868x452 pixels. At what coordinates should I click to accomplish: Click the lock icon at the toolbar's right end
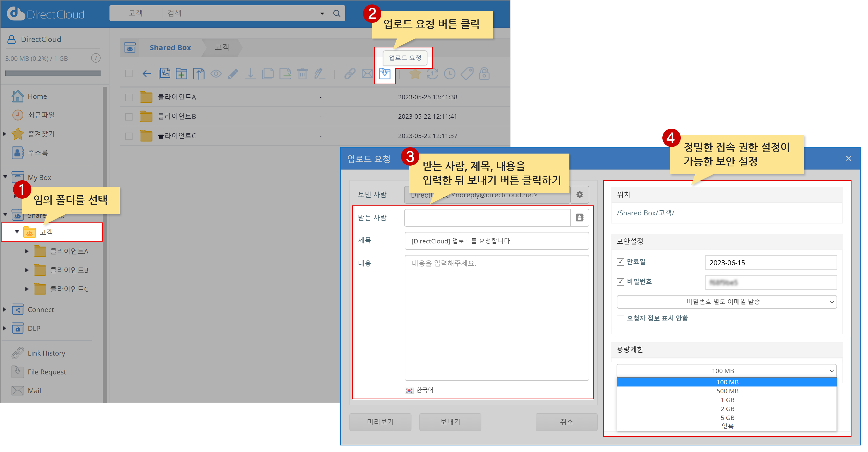tap(484, 73)
